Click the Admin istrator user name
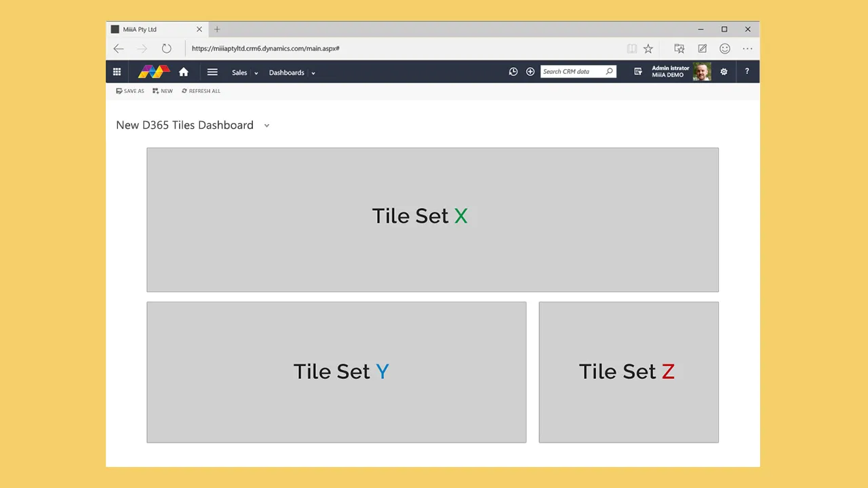The height and width of the screenshot is (488, 868). [x=671, y=68]
